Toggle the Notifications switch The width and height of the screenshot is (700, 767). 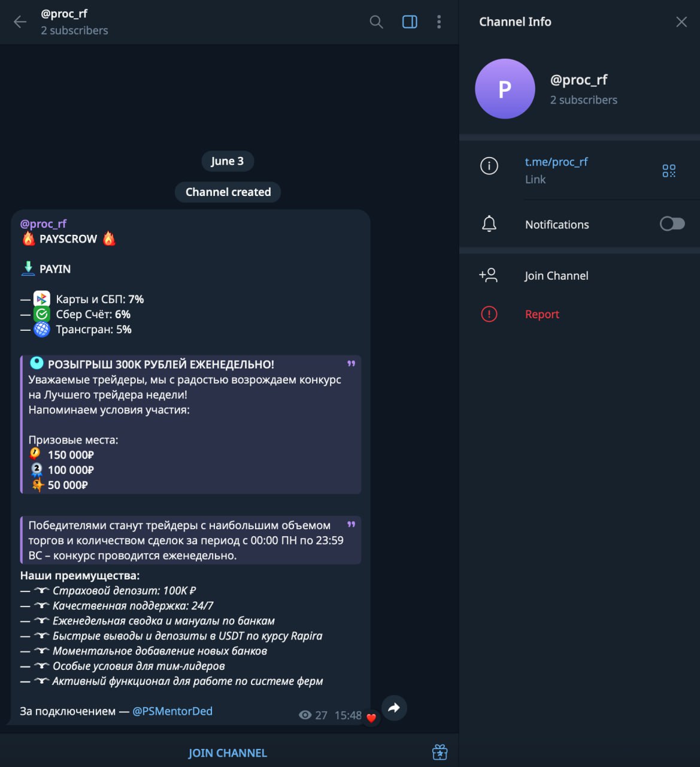tap(672, 224)
